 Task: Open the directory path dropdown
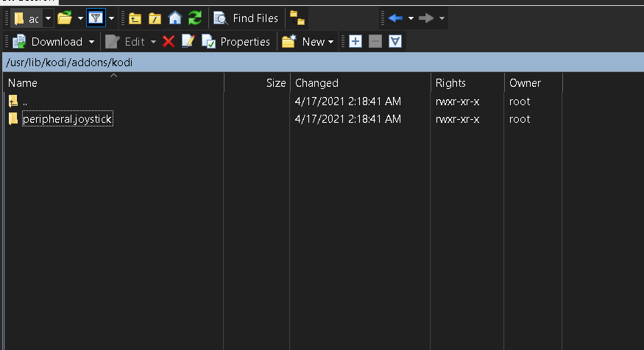48,18
